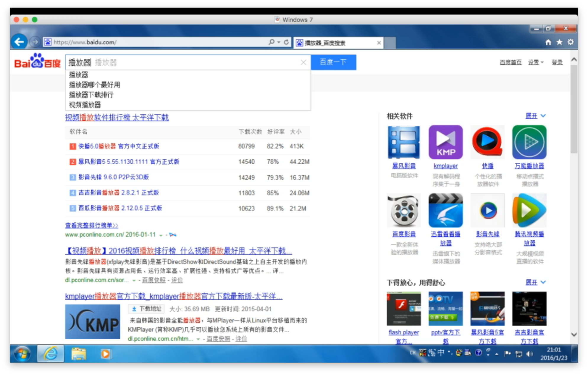
Task: Click the refresh icon in address bar
Action: 286,42
